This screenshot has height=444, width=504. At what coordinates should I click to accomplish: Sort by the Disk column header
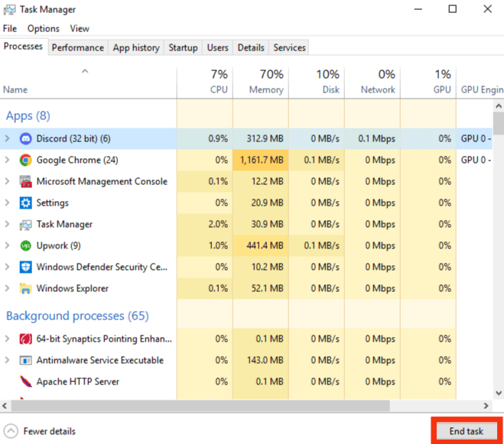pyautogui.click(x=317, y=83)
